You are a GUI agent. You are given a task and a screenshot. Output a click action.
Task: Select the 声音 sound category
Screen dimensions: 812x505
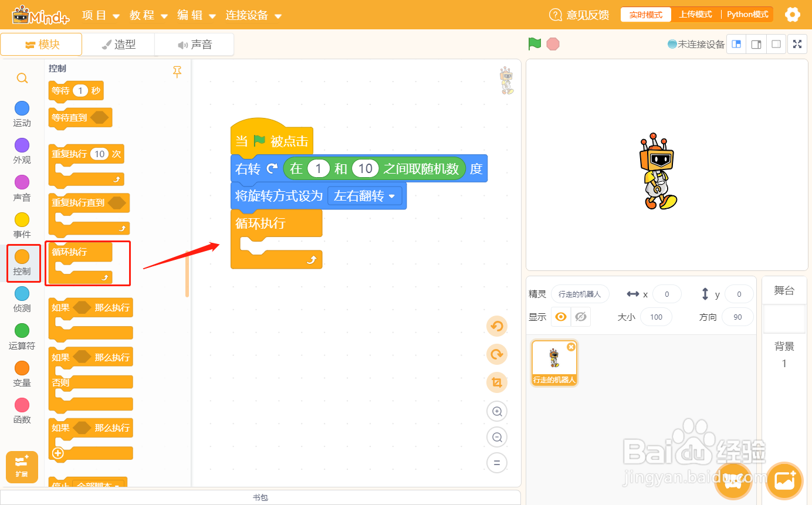22,188
